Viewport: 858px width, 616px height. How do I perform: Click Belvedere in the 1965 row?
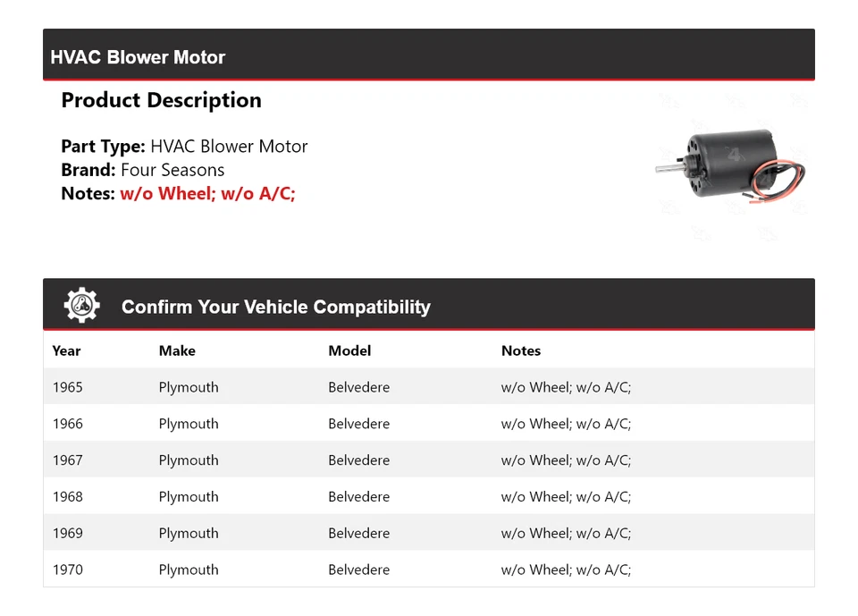coord(358,387)
